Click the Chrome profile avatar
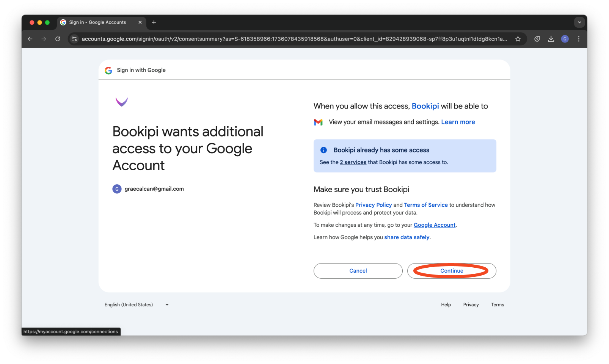The image size is (609, 364). coord(565,39)
